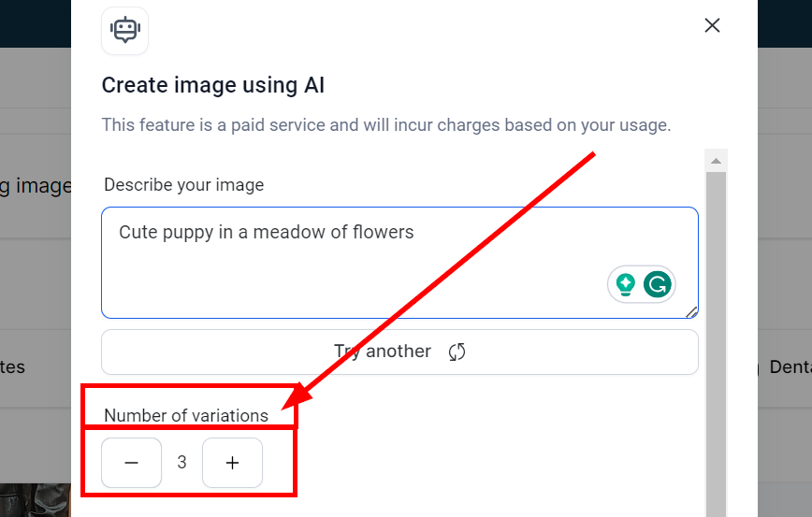The image size is (812, 517).
Task: Click the green Grammarly G icon
Action: tap(659, 284)
